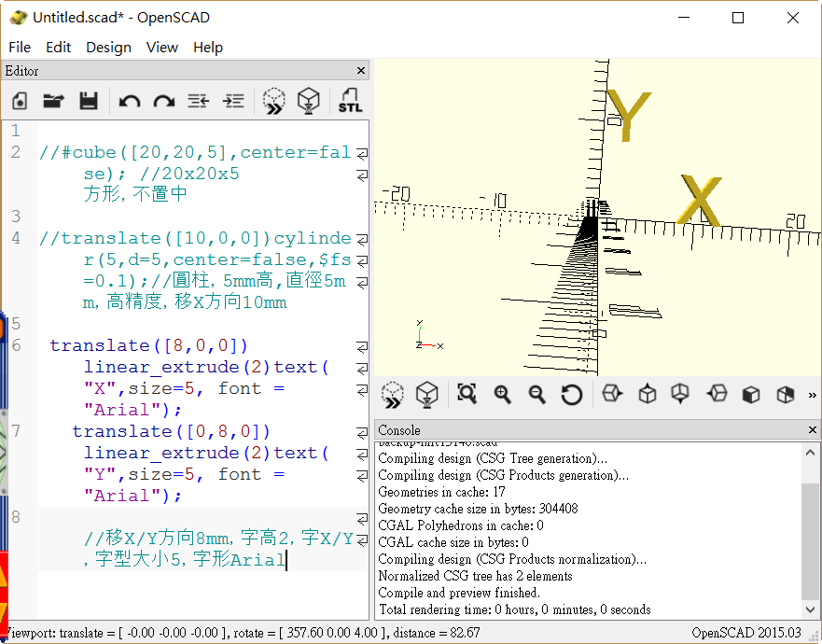Click 'Compile and preview finished.' console line
This screenshot has height=644, width=822.
coord(459,593)
